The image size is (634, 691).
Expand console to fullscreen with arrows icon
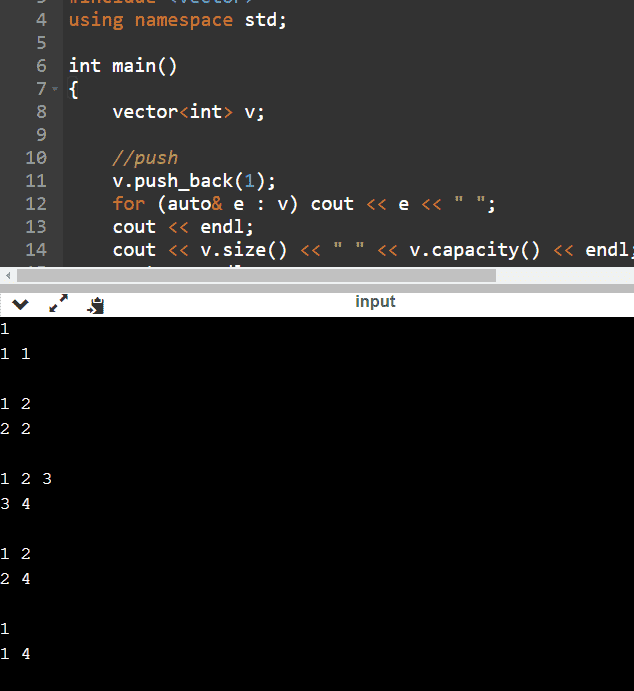[58, 303]
